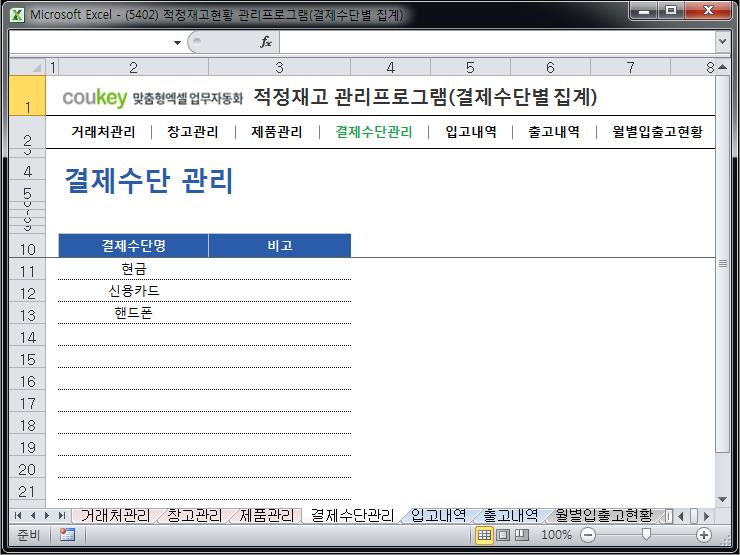Viewport: 740px width, 555px height.
Task: Click the 결제수단 관리 page heading
Action: [x=149, y=180]
